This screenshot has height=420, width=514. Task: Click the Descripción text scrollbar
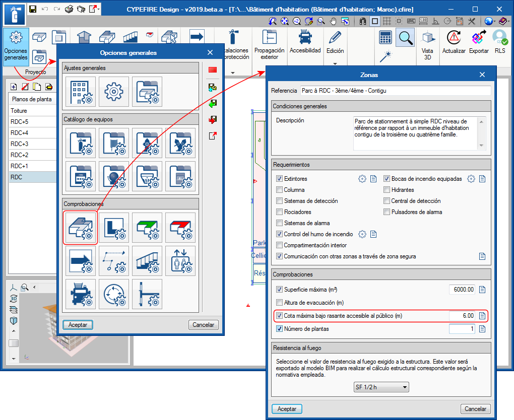coord(481,133)
